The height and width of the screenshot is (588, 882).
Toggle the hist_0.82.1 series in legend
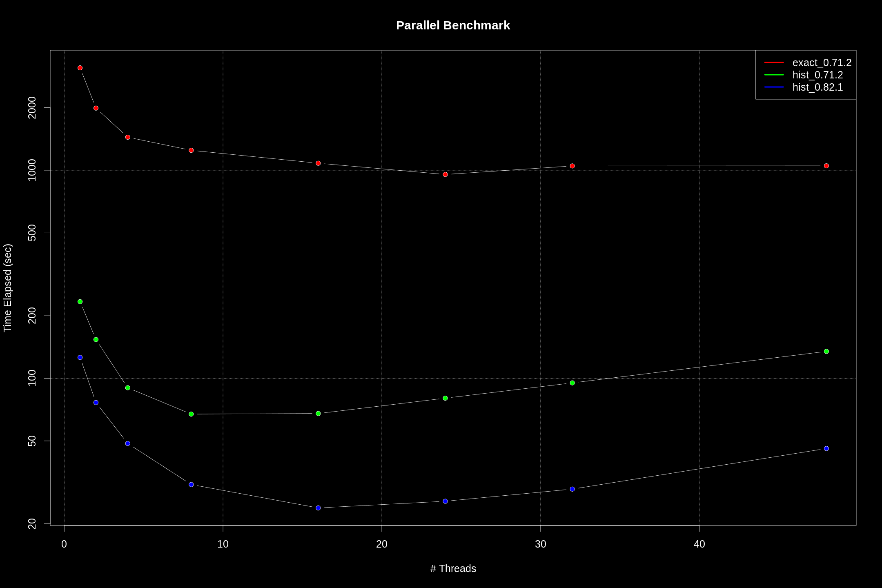pos(817,87)
